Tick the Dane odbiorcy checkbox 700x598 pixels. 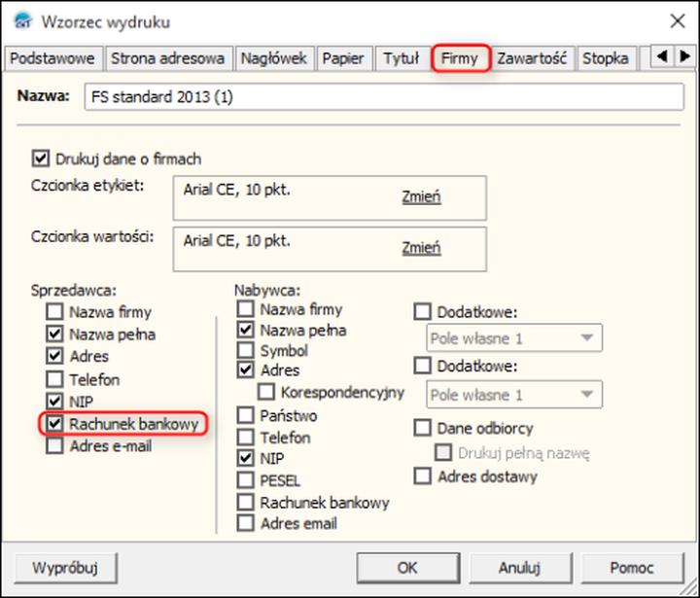pos(423,428)
